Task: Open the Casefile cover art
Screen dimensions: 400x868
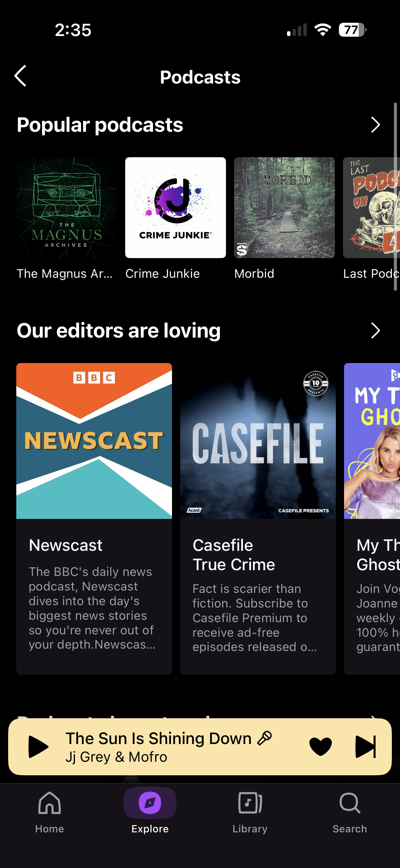Action: [258, 441]
